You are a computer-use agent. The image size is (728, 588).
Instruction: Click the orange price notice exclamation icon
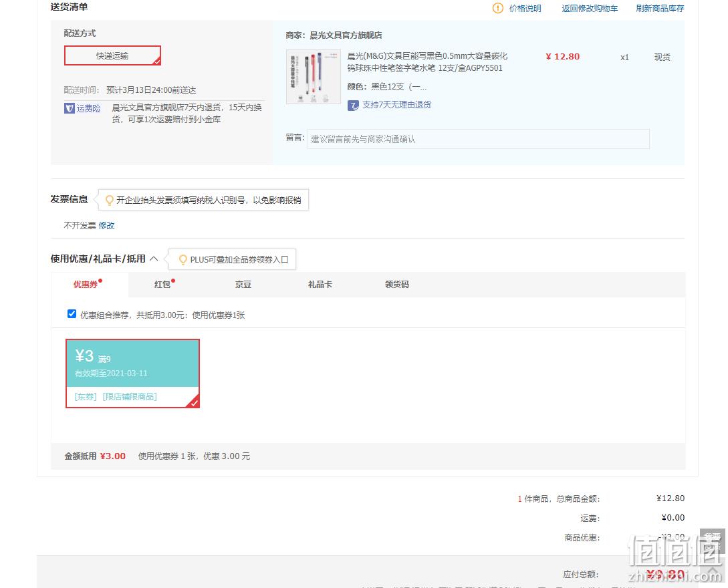coord(498,9)
